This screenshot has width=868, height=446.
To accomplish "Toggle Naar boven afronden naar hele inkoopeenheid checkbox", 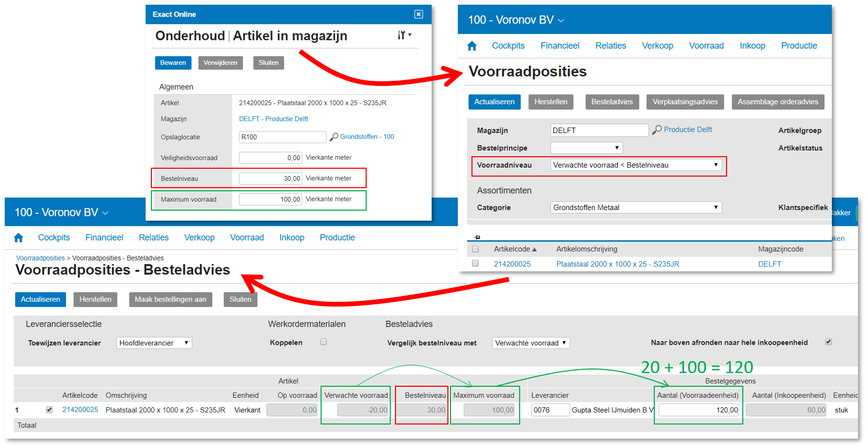I will (828, 342).
